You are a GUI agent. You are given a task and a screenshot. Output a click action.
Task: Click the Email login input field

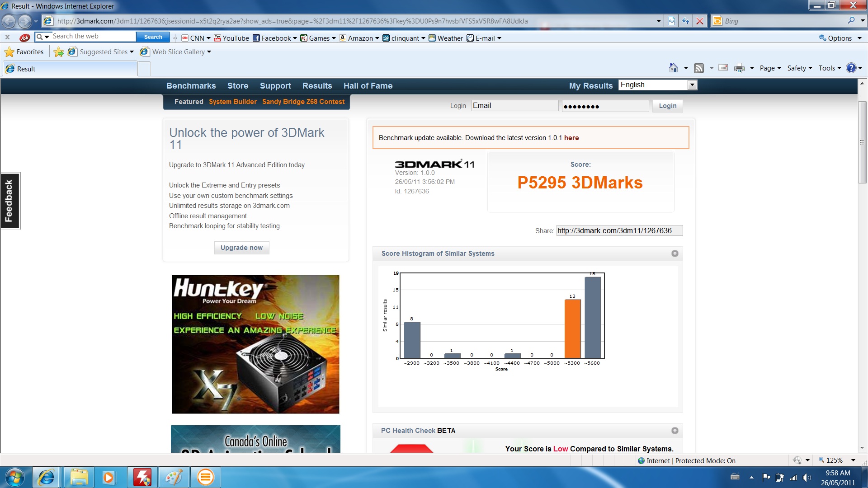[515, 106]
